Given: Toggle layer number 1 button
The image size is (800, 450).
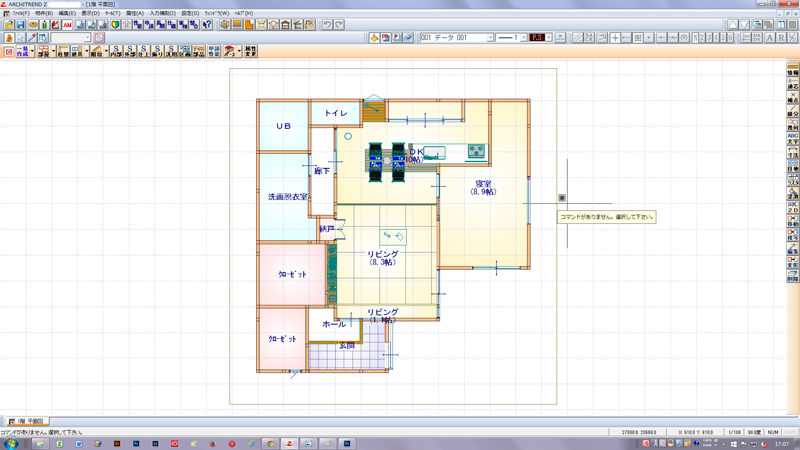Looking at the screenshot, I should (x=697, y=38).
